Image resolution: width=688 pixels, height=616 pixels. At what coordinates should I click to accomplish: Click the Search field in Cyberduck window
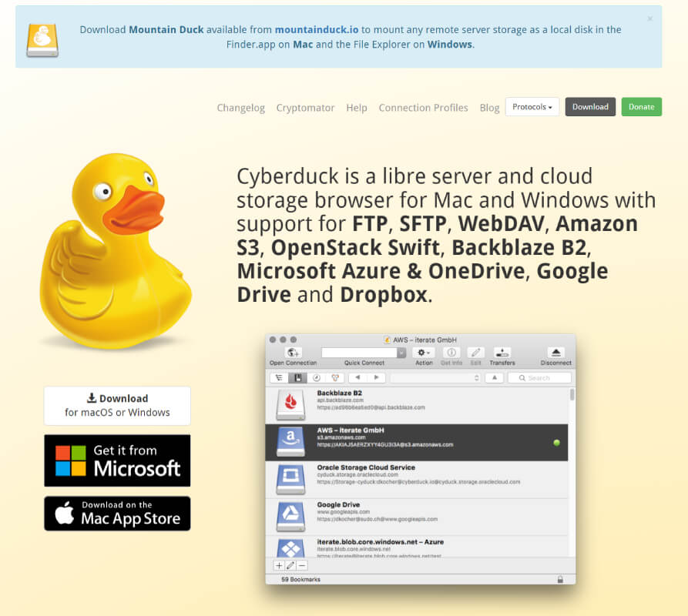(540, 378)
